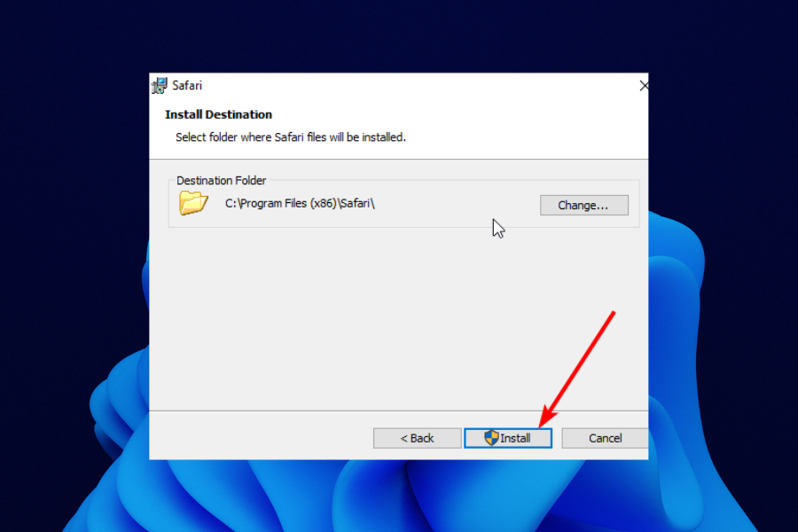This screenshot has height=532, width=798.
Task: Start installation with the Install button
Action: point(508,438)
